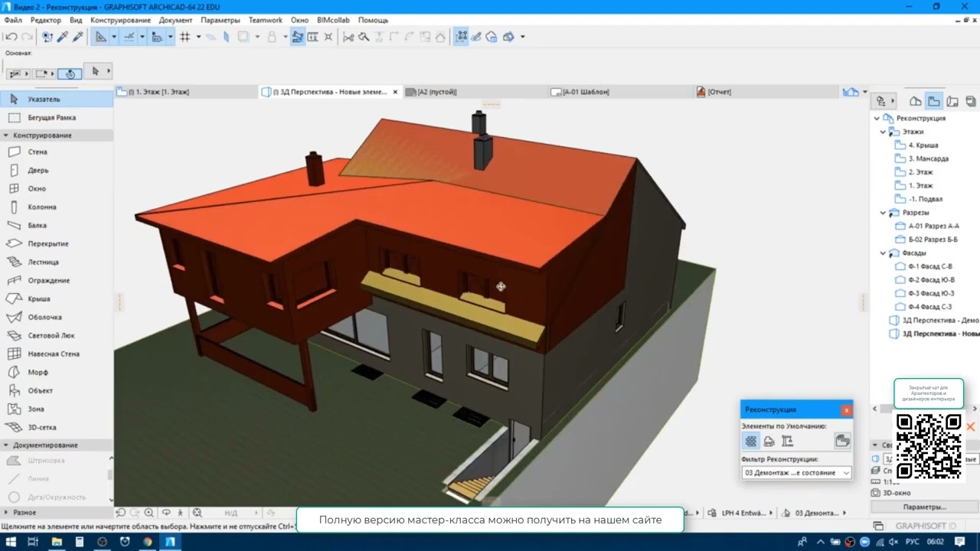
Task: Collapse the Документирование toolbox group
Action: 5,445
